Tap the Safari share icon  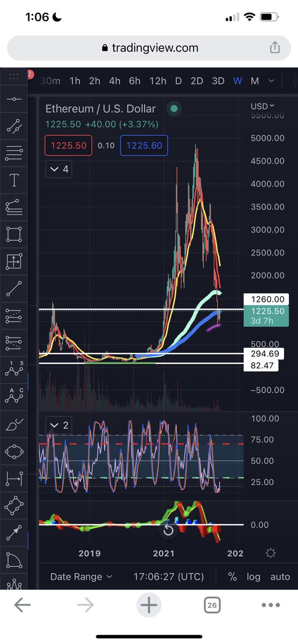click(x=274, y=47)
